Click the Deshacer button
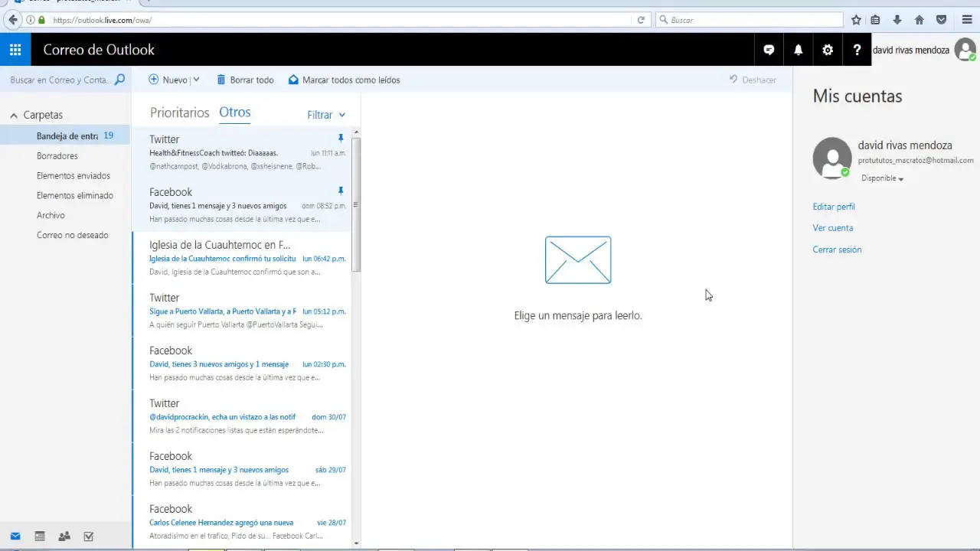 753,80
